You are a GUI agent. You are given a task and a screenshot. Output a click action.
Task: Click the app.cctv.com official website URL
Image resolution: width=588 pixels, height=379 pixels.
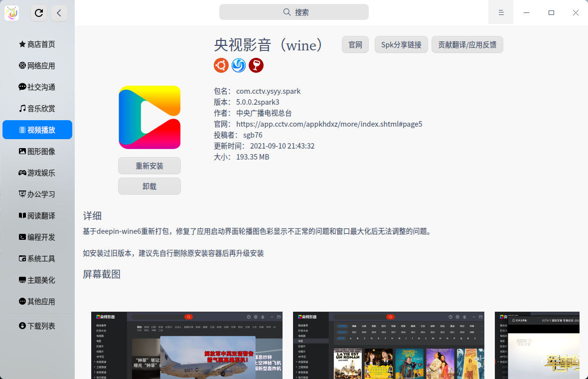(x=329, y=124)
